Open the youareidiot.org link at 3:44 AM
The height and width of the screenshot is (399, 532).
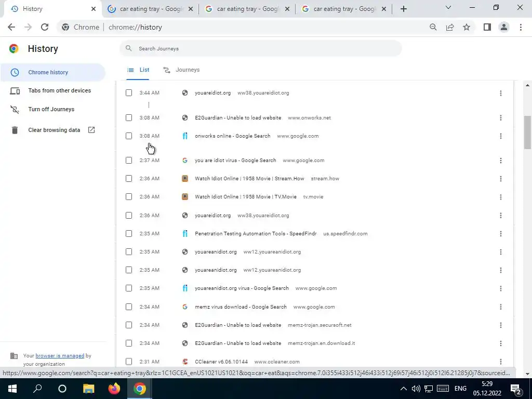tap(212, 92)
